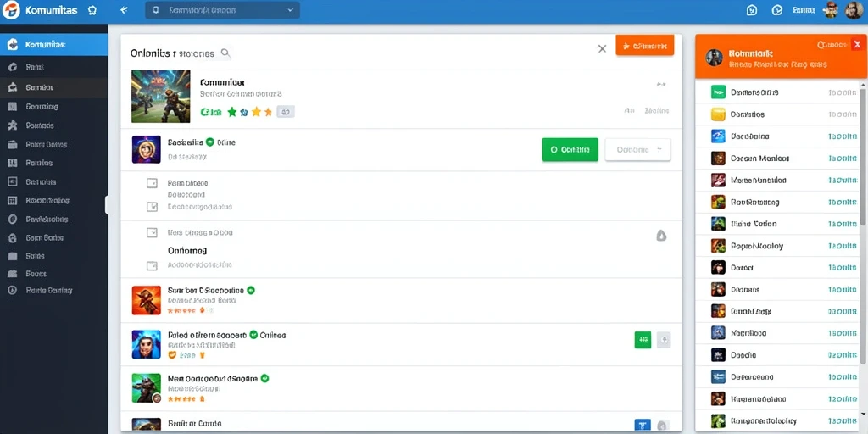
Task: Open the avatar in the orange chat header
Action: click(x=714, y=57)
